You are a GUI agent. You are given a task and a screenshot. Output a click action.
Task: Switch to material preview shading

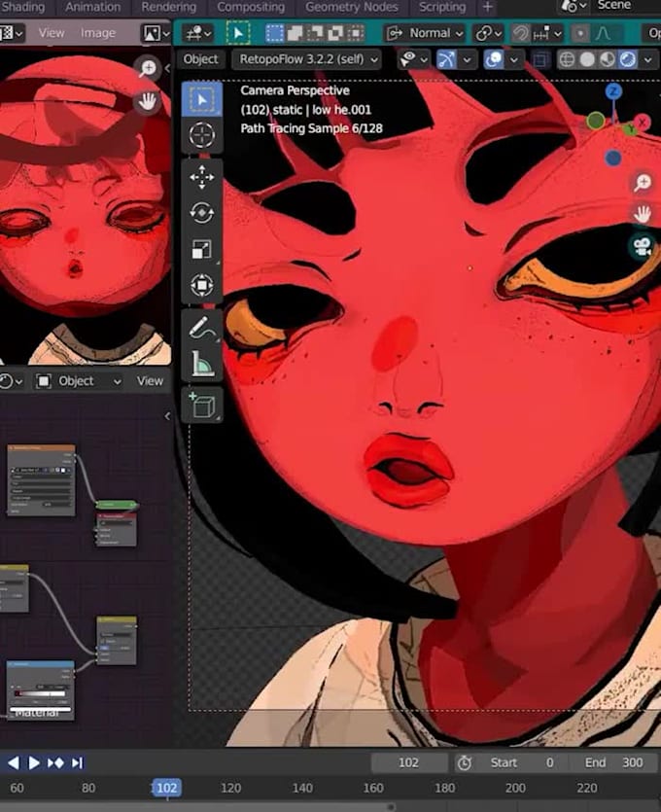(x=608, y=59)
